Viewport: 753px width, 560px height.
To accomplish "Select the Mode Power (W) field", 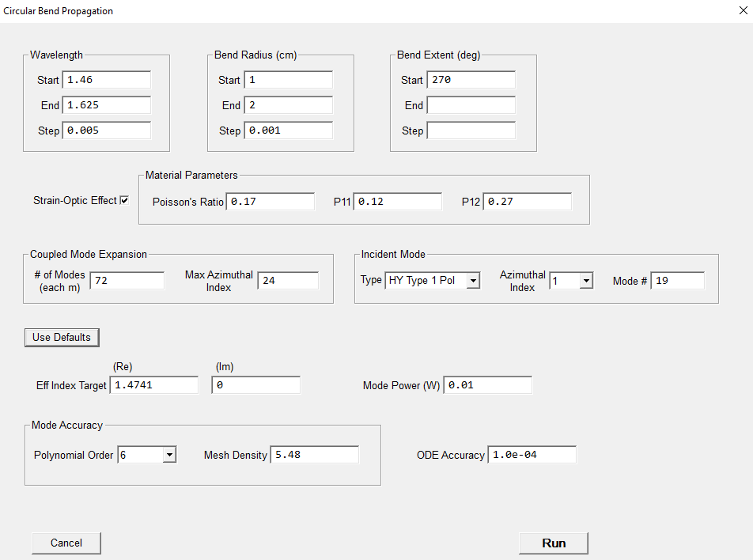I will coord(488,385).
